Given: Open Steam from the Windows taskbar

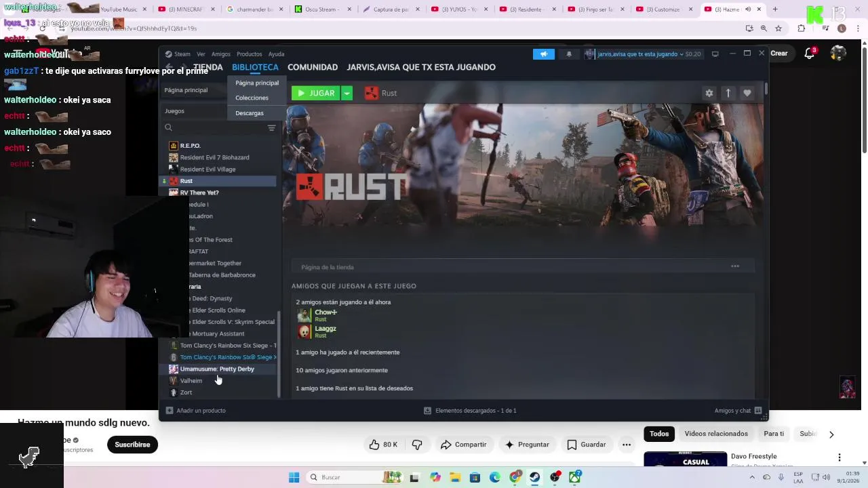Looking at the screenshot, I should [535, 477].
